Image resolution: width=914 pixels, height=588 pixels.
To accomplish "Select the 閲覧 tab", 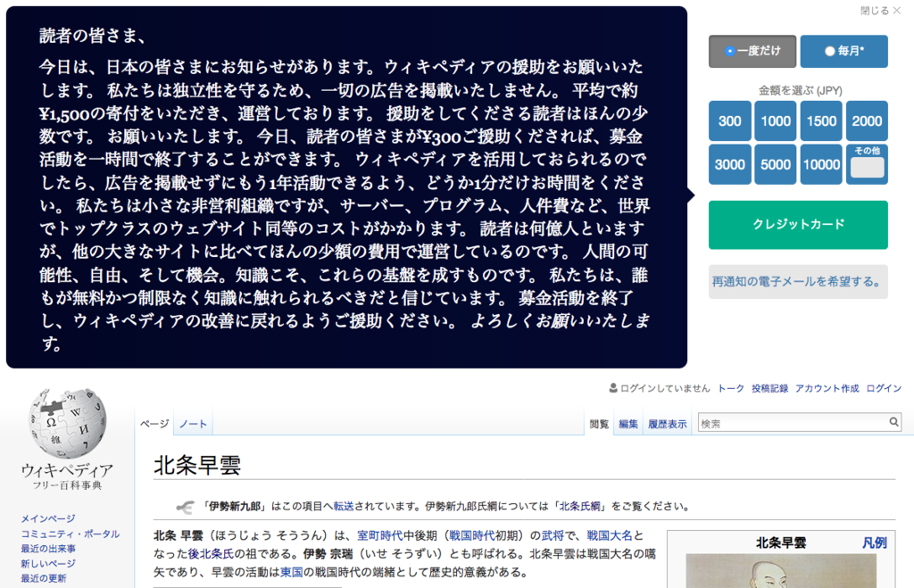I will [599, 424].
